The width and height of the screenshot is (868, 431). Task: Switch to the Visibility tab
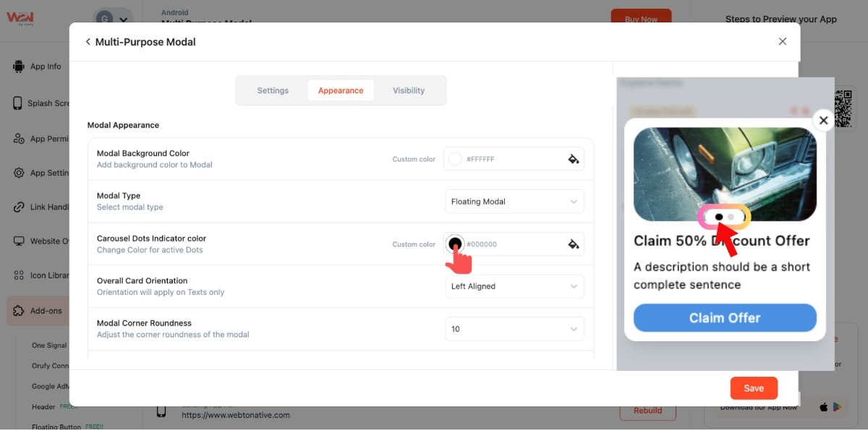pyautogui.click(x=409, y=90)
